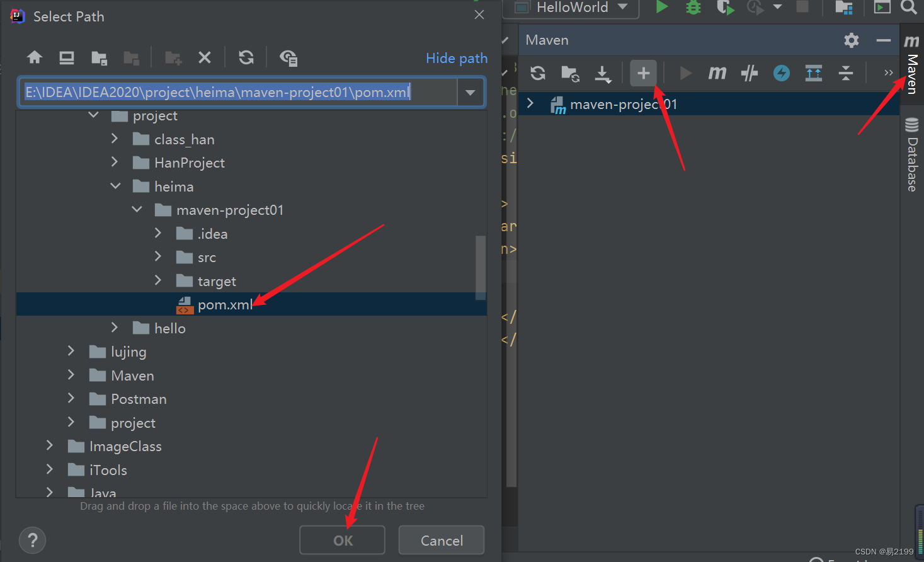
Task: Collapse the heima folder
Action: tap(115, 186)
